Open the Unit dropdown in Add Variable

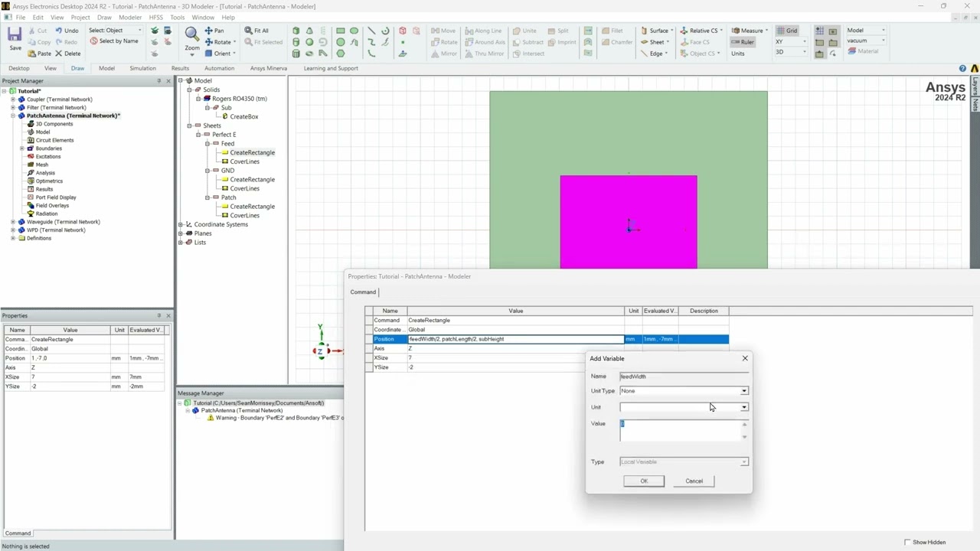tap(744, 407)
